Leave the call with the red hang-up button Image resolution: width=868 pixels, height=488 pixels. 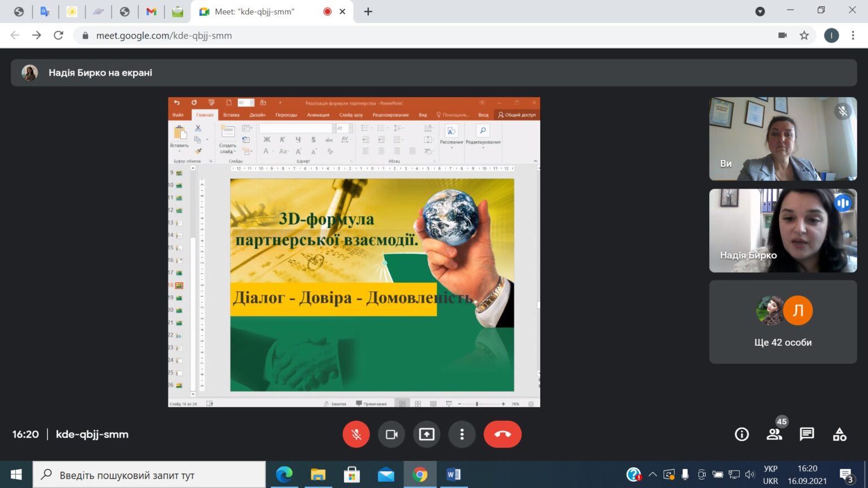(x=502, y=434)
